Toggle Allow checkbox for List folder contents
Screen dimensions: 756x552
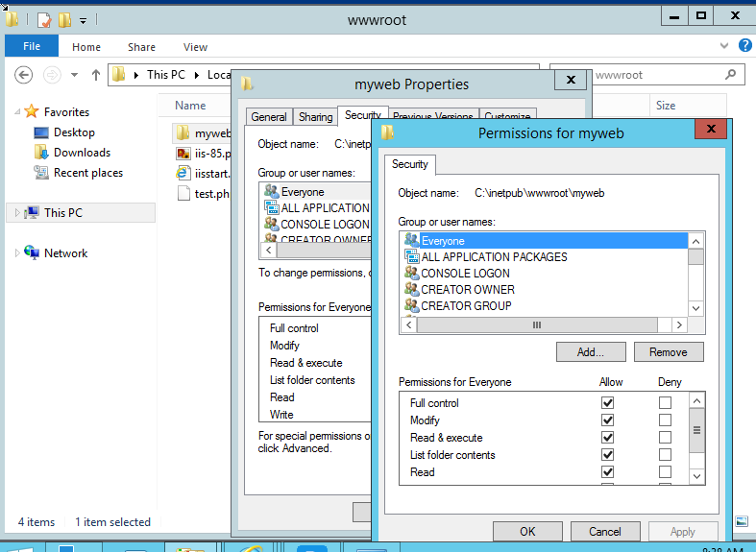click(607, 455)
